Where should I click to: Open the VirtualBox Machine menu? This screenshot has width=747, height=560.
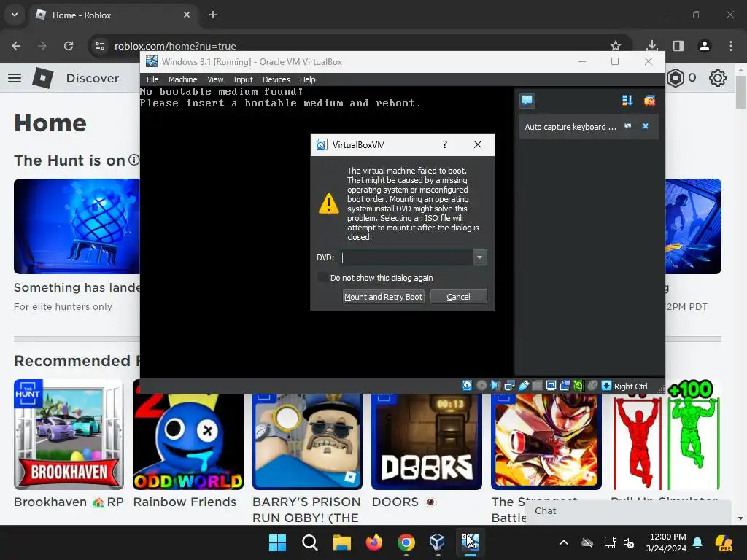point(182,79)
